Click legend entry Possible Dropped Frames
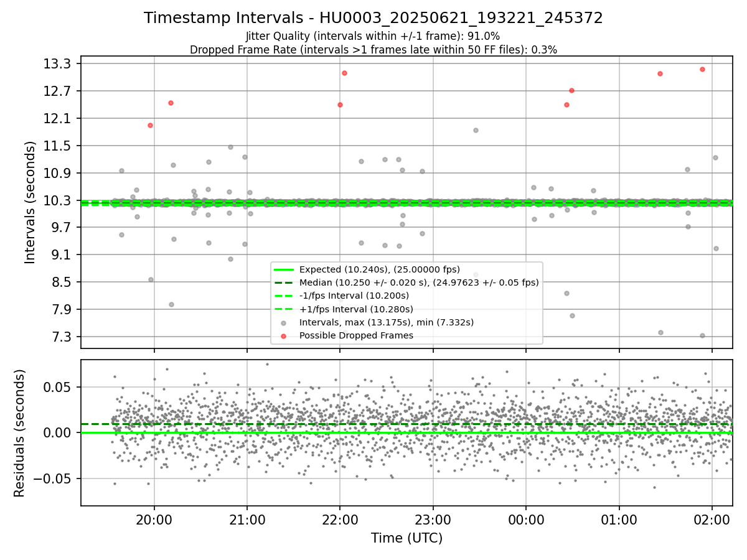 coord(356,335)
